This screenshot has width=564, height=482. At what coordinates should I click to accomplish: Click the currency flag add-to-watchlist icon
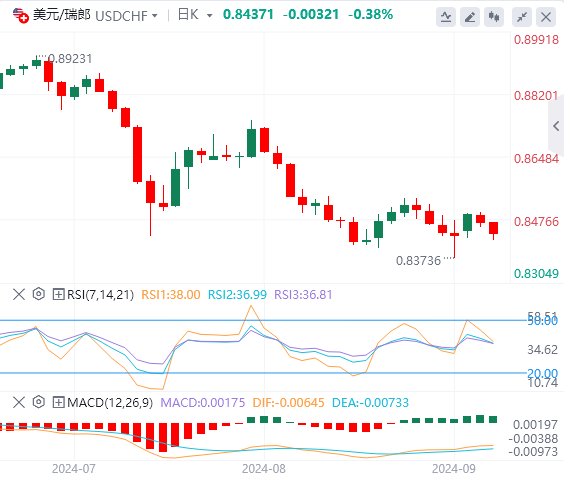point(21,15)
